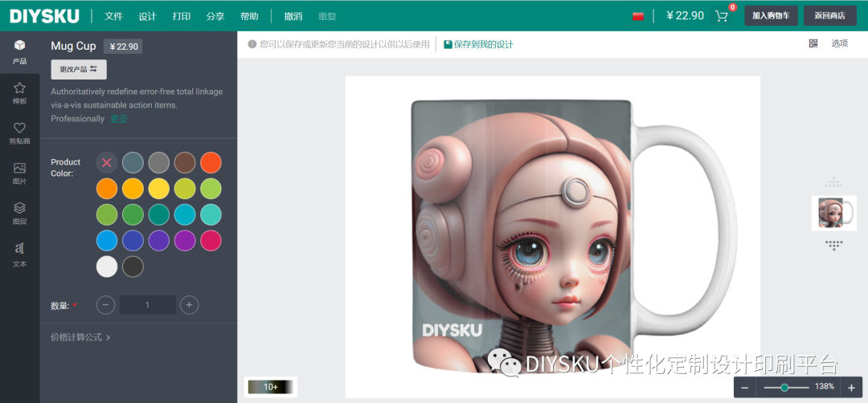868x403 pixels.
Task: Click 更改产品 change product button
Action: (x=79, y=69)
